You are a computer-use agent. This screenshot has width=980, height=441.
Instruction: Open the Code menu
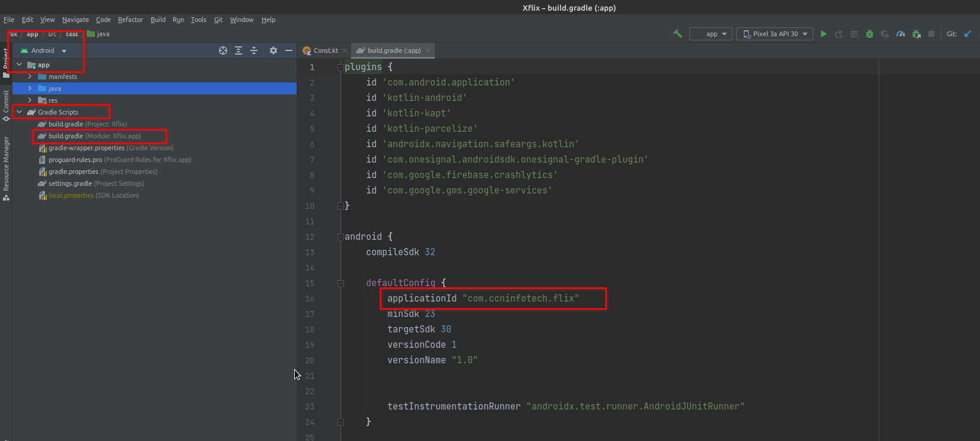[x=103, y=20]
